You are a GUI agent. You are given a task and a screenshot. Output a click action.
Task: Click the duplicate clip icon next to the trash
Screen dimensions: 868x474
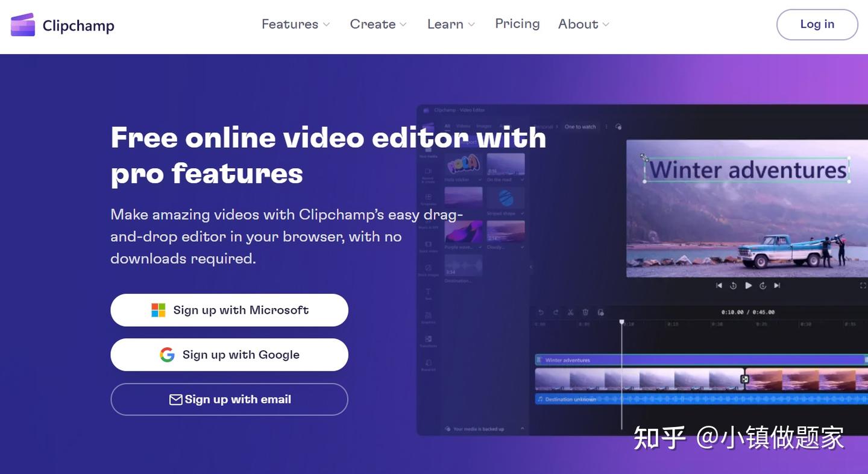(x=600, y=312)
